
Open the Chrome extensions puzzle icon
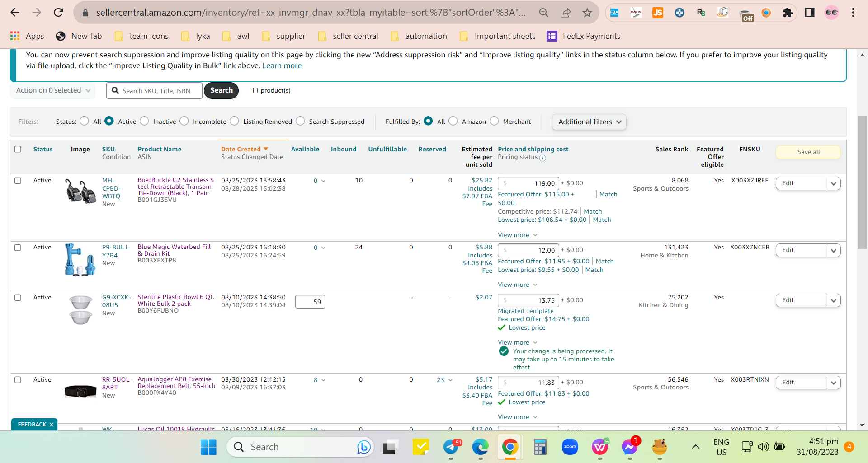(788, 13)
